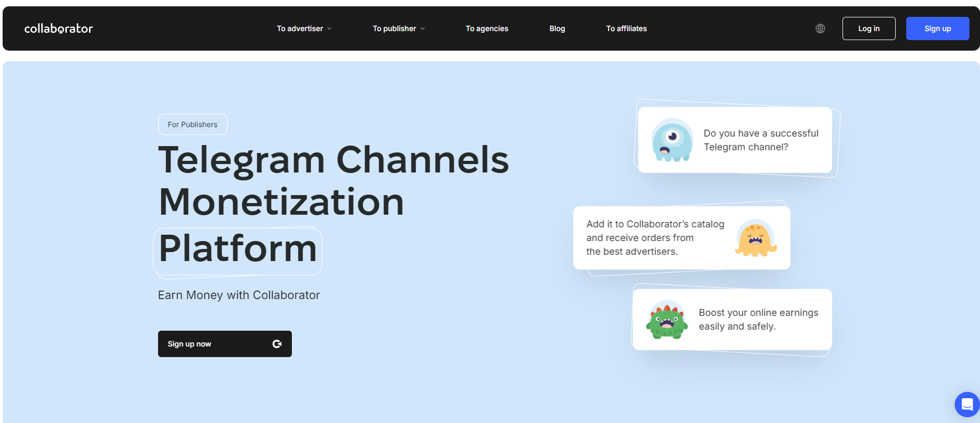The width and height of the screenshot is (980, 423).
Task: Click the Log in button
Action: point(869,28)
